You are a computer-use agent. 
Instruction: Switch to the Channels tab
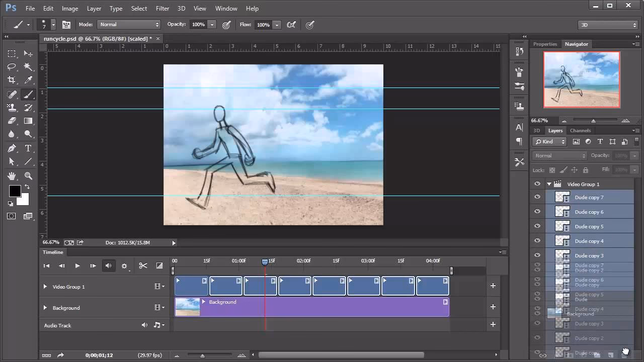(x=580, y=130)
